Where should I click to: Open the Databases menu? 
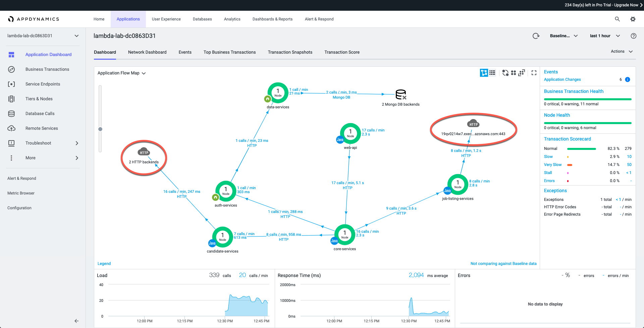(x=202, y=19)
